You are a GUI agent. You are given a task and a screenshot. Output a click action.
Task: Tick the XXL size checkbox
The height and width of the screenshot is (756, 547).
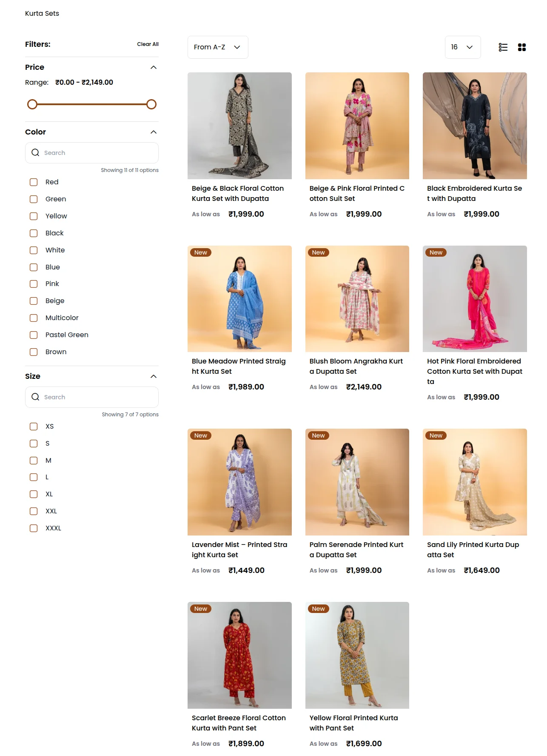pos(34,511)
